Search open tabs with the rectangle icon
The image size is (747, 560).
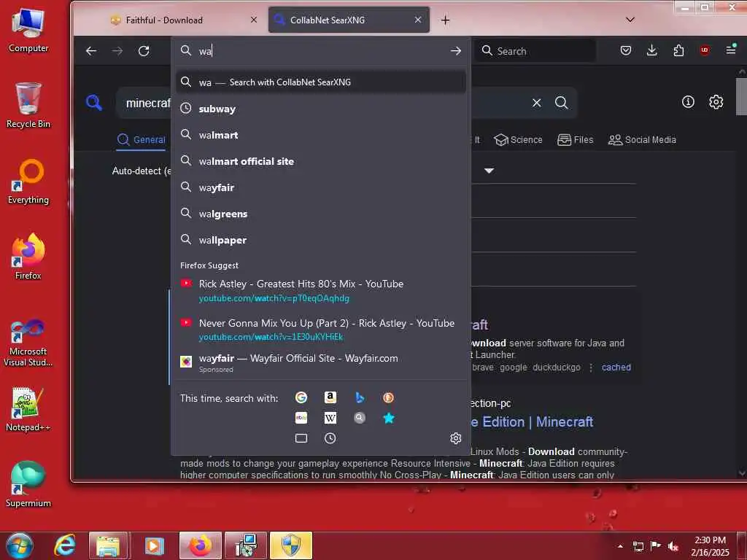[x=301, y=438]
